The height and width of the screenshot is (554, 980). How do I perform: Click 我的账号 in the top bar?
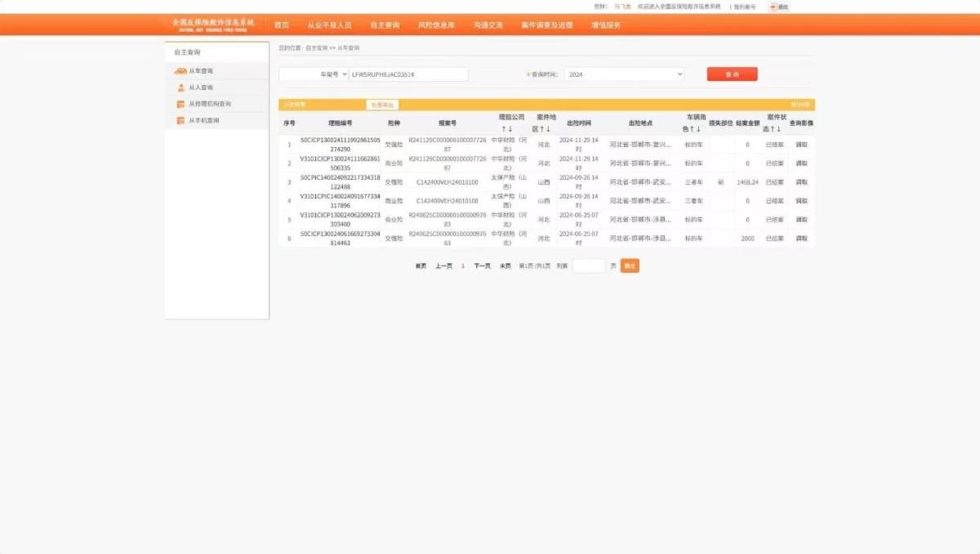pos(744,7)
